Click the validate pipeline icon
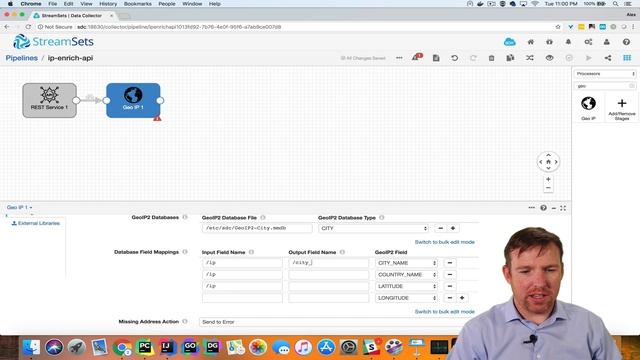The width and height of the screenshot is (640, 360). pyautogui.click(x=569, y=58)
